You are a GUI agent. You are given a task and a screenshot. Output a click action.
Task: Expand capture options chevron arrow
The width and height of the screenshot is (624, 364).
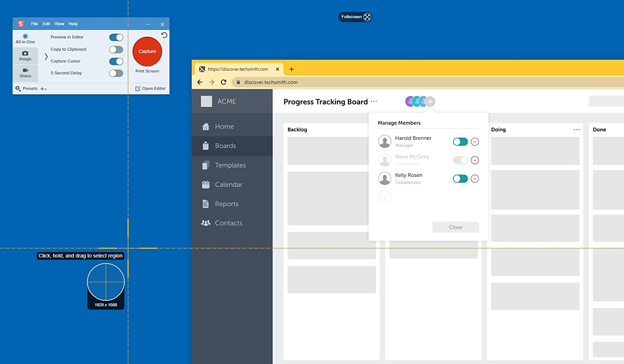(46, 56)
